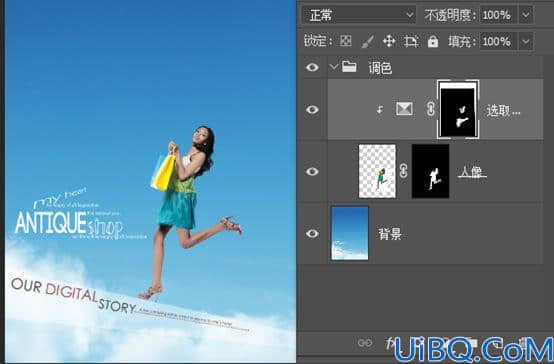
Task: Toggle lock image pixels brush icon
Action: pos(367,42)
